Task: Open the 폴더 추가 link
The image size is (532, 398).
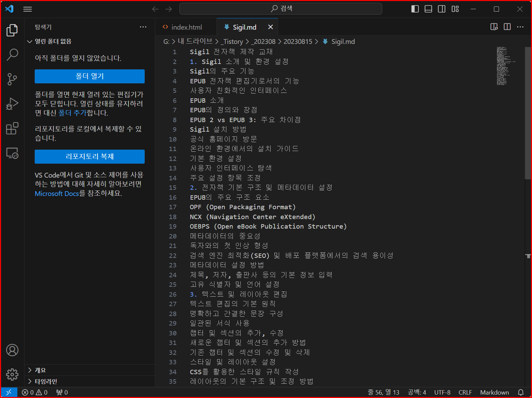Action: (x=72, y=113)
